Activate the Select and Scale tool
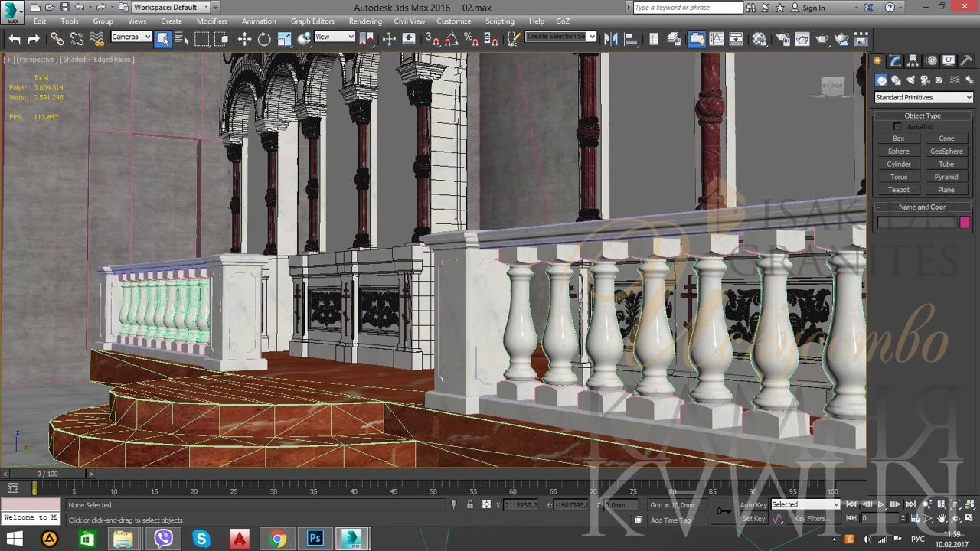This screenshot has height=551, width=980. click(284, 39)
